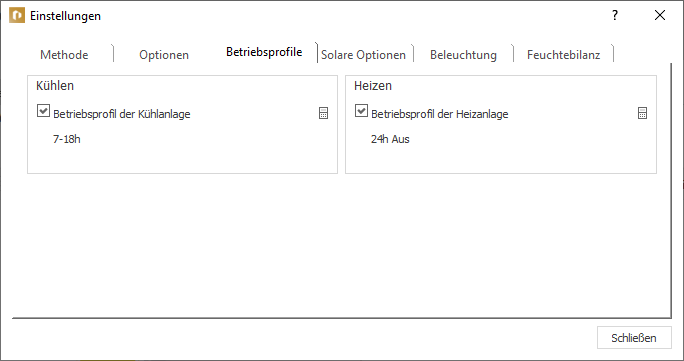This screenshot has height=361, width=684.
Task: Click the Kühlen group heading
Action: [55, 85]
